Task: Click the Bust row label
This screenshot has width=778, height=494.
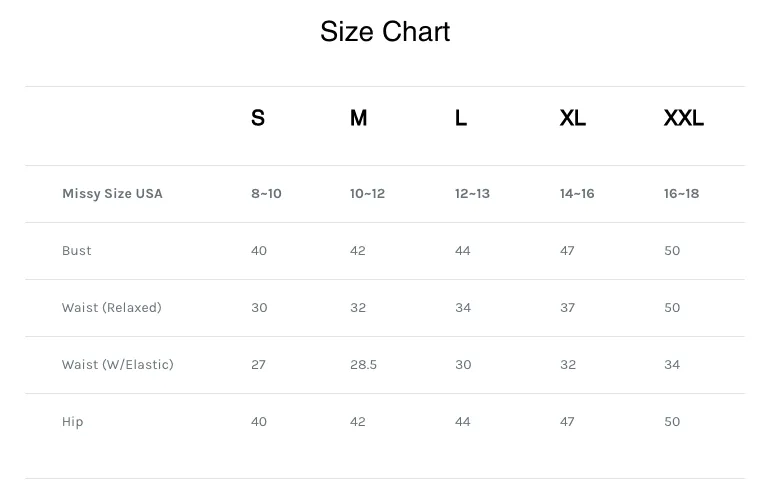Action: 76,250
